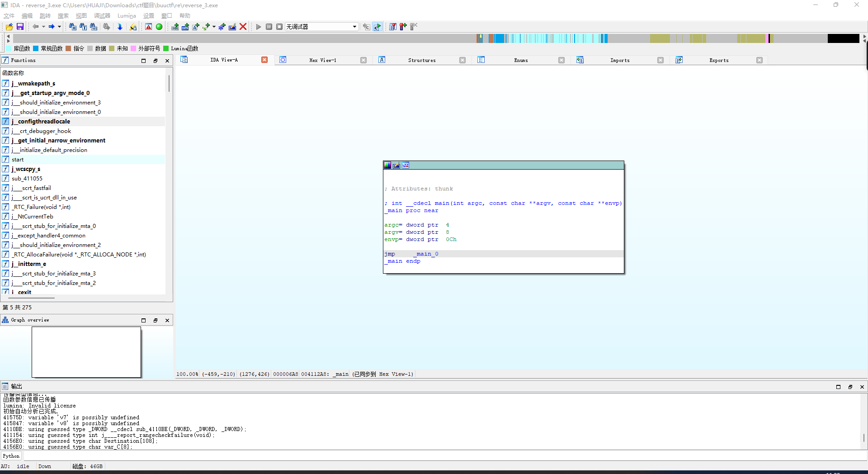868x474 pixels.
Task: Click the grey delete breakpoint icon
Action: coord(414,27)
